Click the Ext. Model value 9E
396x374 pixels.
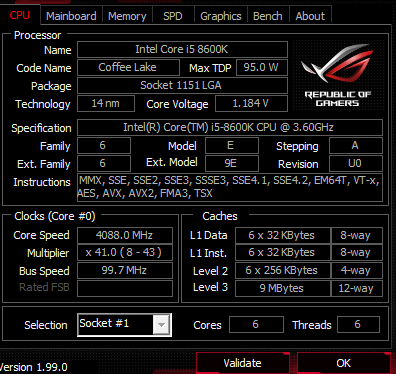point(232,163)
